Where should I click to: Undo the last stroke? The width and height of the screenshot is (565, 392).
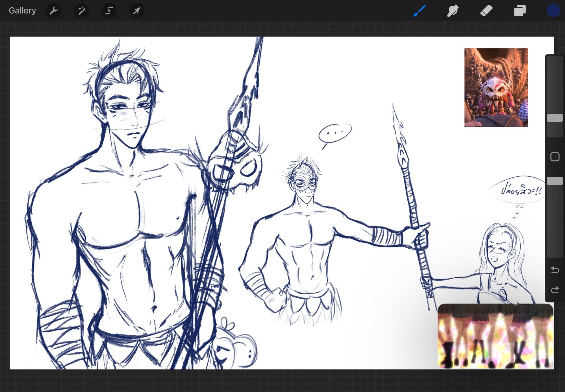point(555,270)
